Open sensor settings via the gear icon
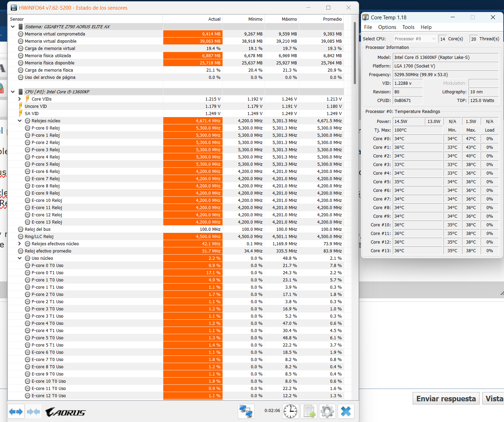Viewport: 504px width, 422px height. click(x=327, y=411)
